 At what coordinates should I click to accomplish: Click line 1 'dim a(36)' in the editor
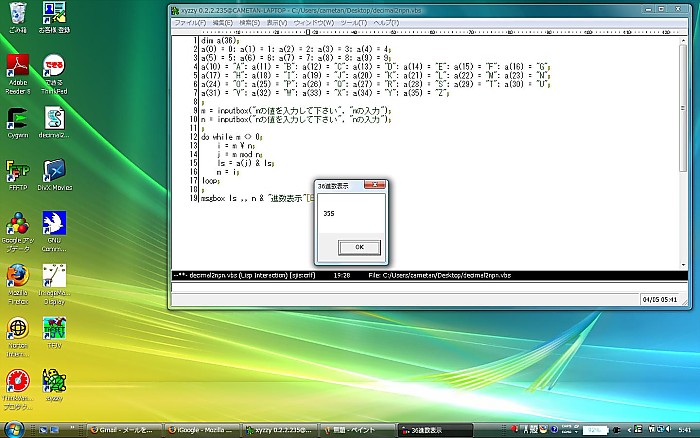point(220,41)
